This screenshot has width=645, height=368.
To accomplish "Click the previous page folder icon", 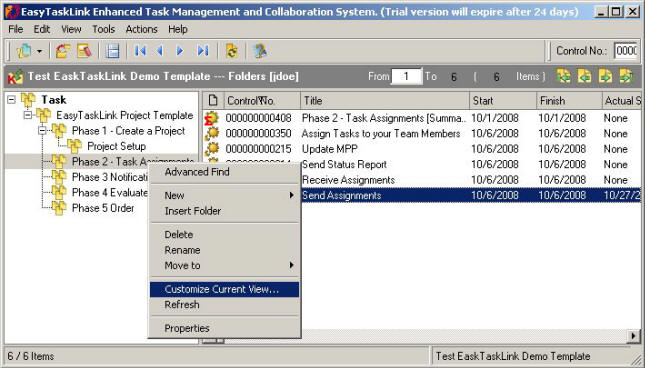I will pos(585,76).
